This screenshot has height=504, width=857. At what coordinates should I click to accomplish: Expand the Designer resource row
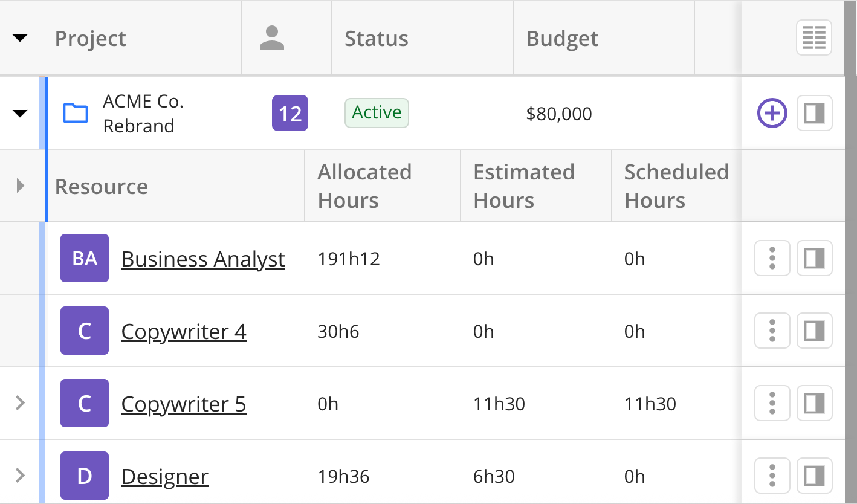click(x=20, y=476)
